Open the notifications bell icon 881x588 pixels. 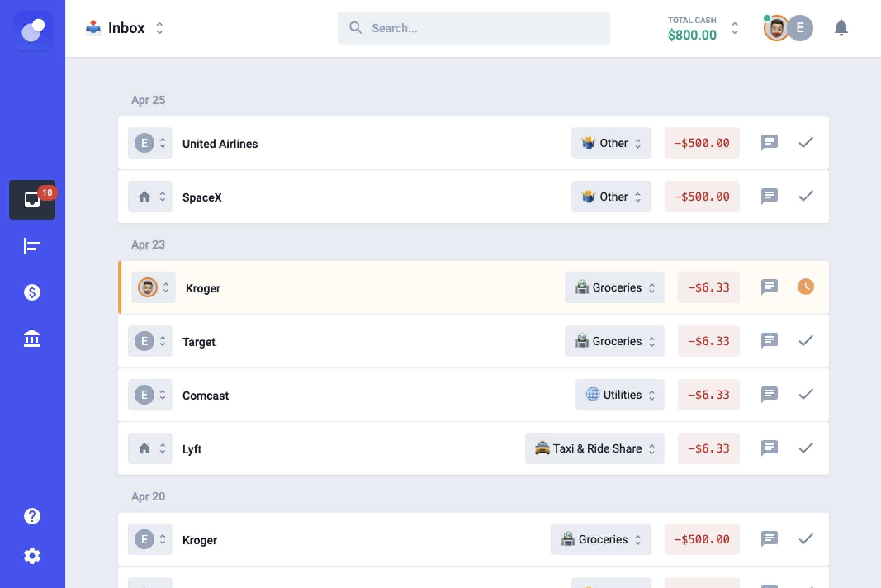click(841, 28)
